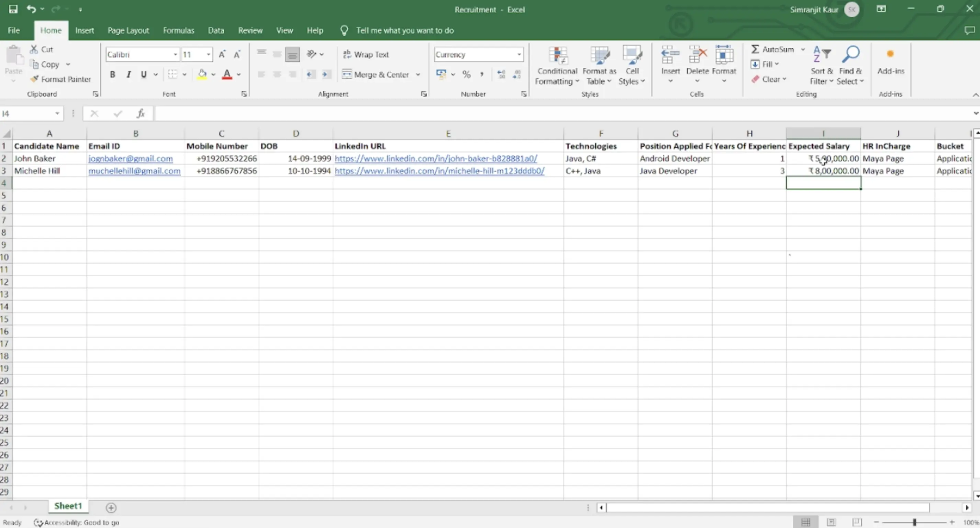Open the font name Calibri dropdown
980x528 pixels.
point(175,54)
